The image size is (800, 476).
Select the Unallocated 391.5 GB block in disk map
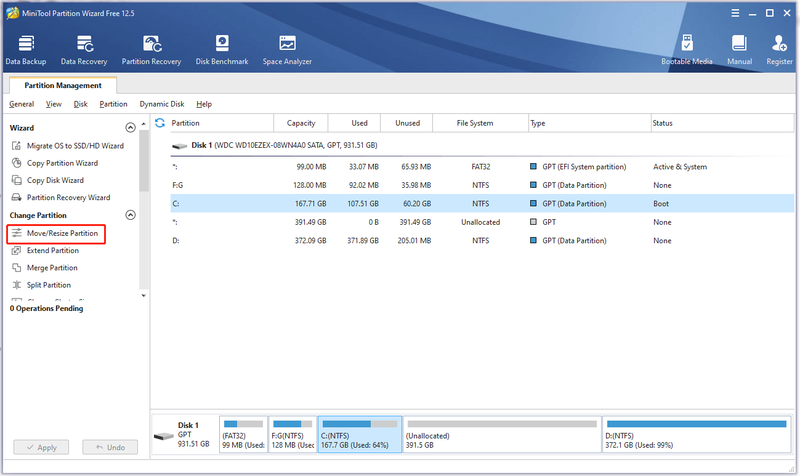point(502,435)
